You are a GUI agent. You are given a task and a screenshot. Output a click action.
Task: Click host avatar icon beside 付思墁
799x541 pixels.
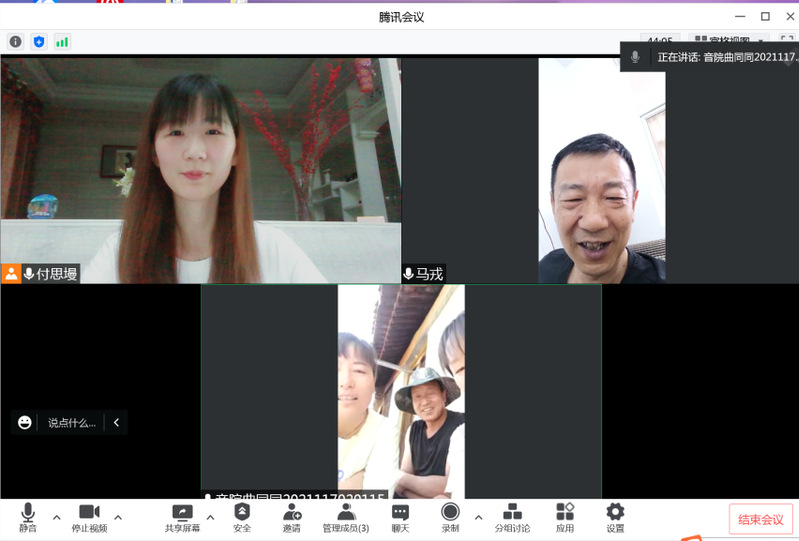(x=11, y=274)
